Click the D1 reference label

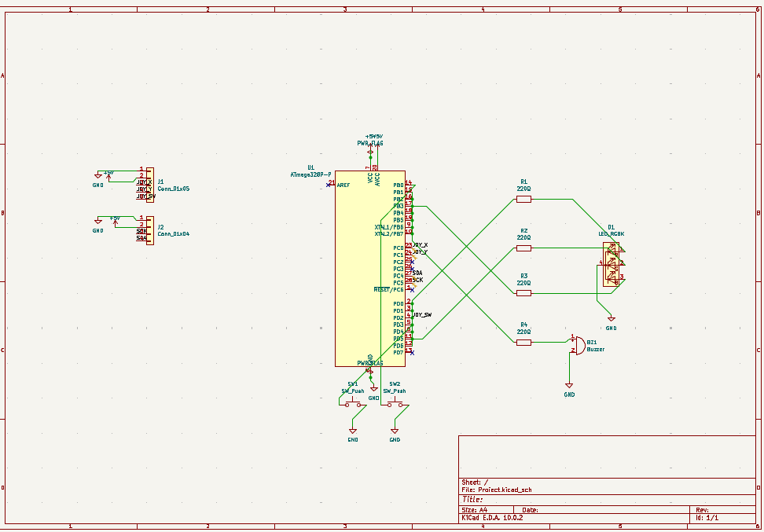coord(611,227)
